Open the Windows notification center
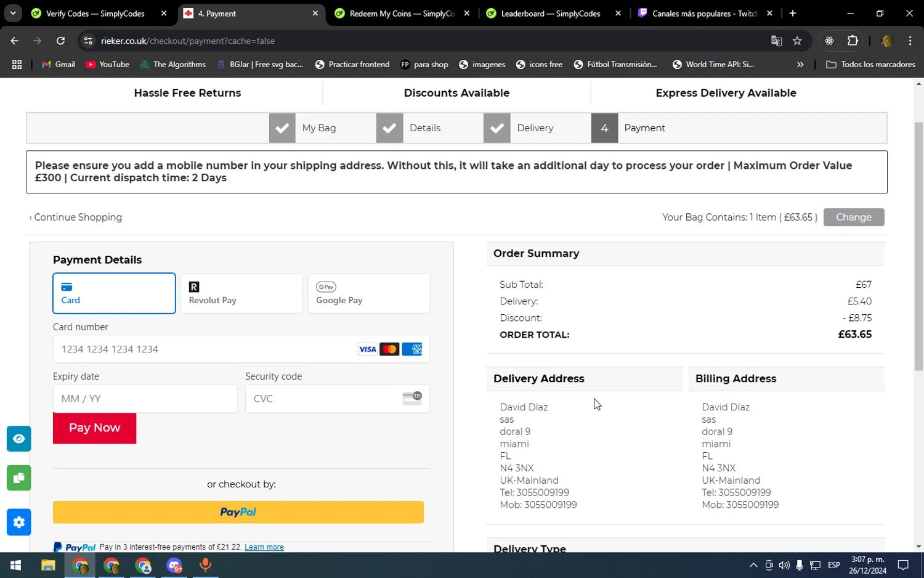The image size is (924, 578). tap(903, 565)
